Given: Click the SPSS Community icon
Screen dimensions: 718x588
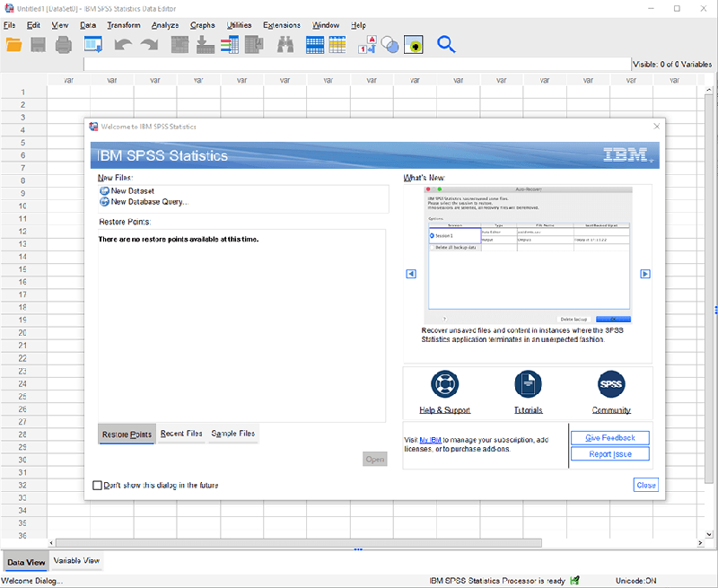Looking at the screenshot, I should [610, 384].
